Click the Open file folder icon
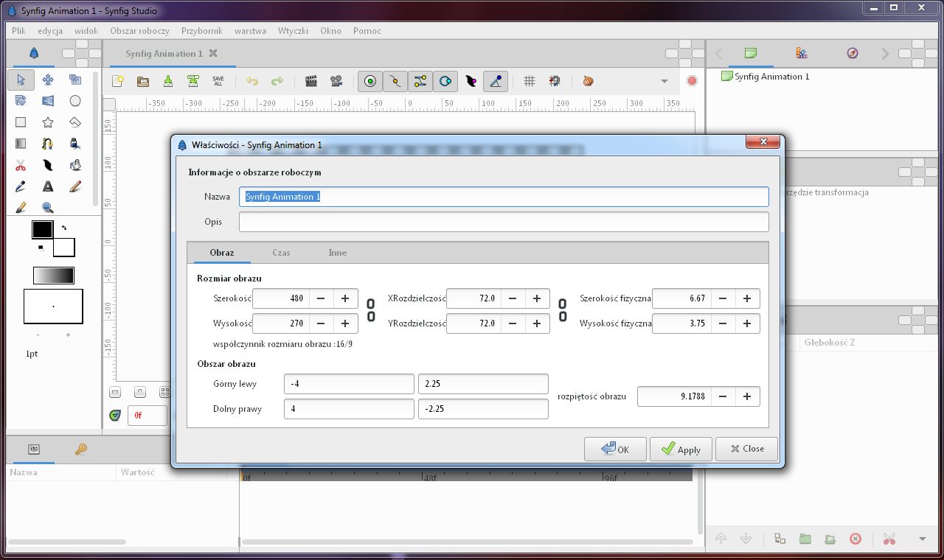The image size is (944, 560). (x=143, y=81)
